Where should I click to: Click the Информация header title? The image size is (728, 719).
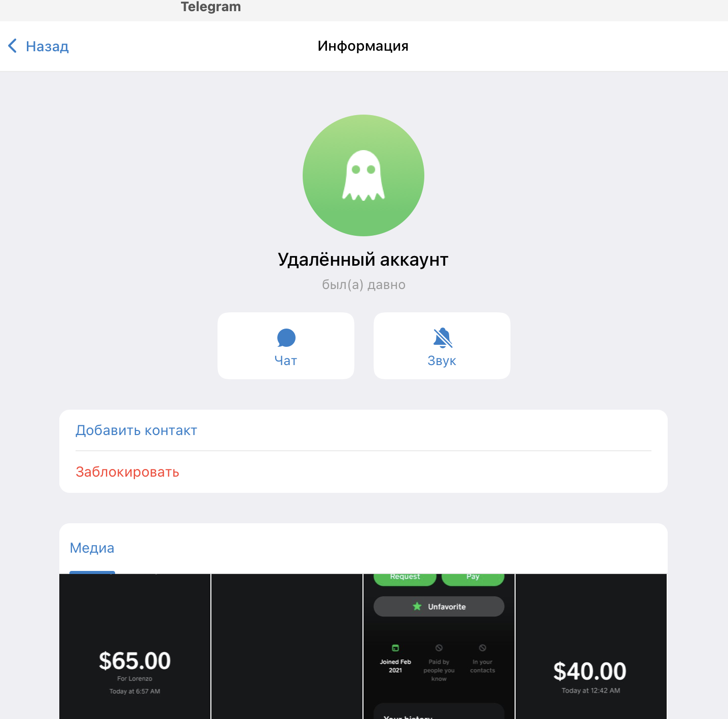click(x=363, y=46)
